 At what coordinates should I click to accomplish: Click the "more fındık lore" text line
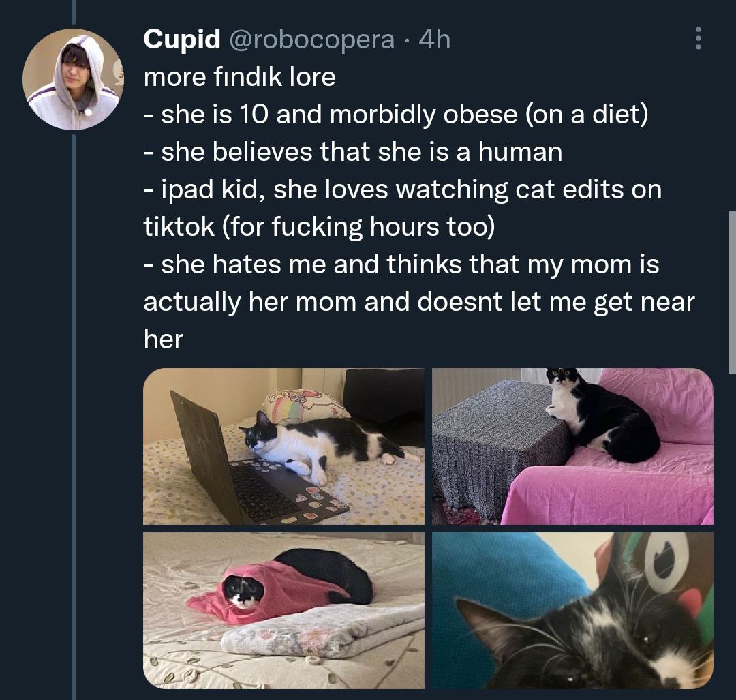point(239,77)
